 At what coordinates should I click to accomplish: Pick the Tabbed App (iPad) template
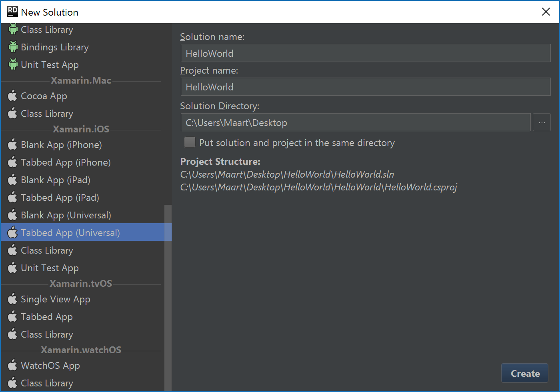pos(82,198)
